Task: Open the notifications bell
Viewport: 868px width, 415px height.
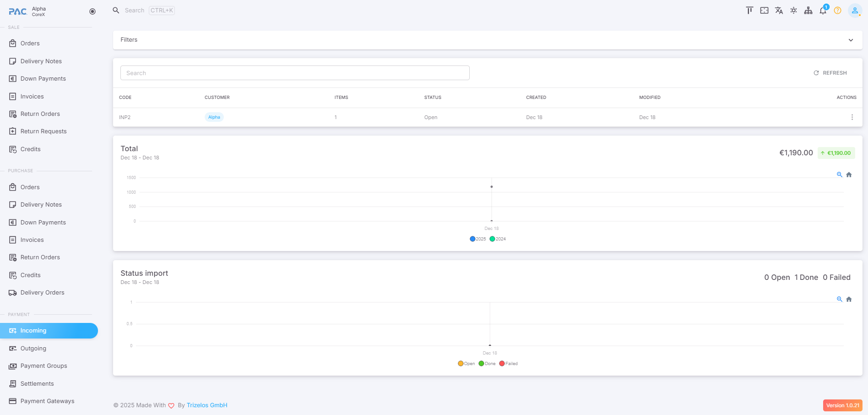Action: point(823,11)
